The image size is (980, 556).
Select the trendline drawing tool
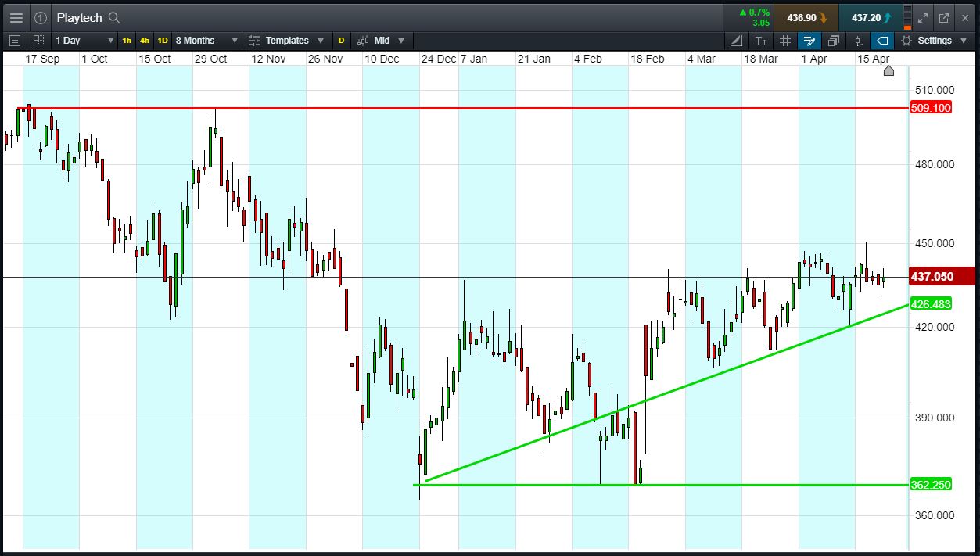click(737, 41)
